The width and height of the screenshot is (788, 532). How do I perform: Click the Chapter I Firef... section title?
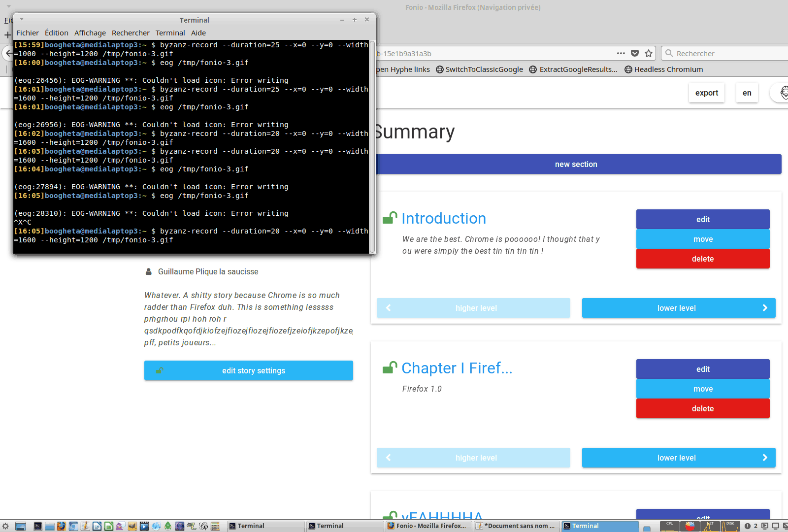click(x=457, y=368)
